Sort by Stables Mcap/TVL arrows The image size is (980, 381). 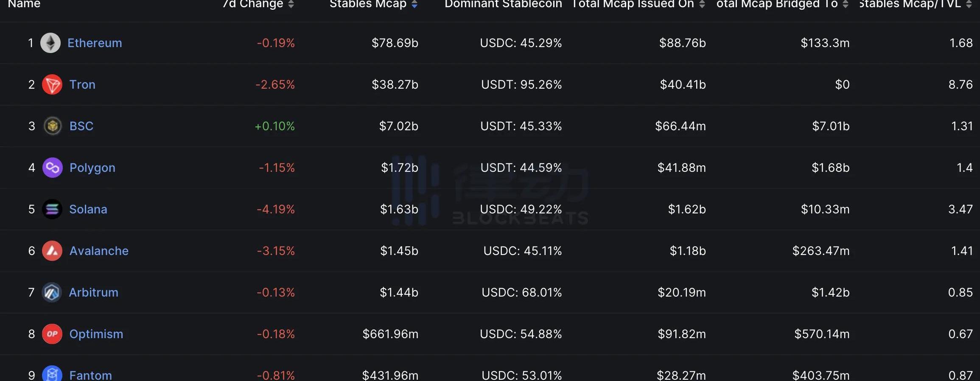point(969,4)
